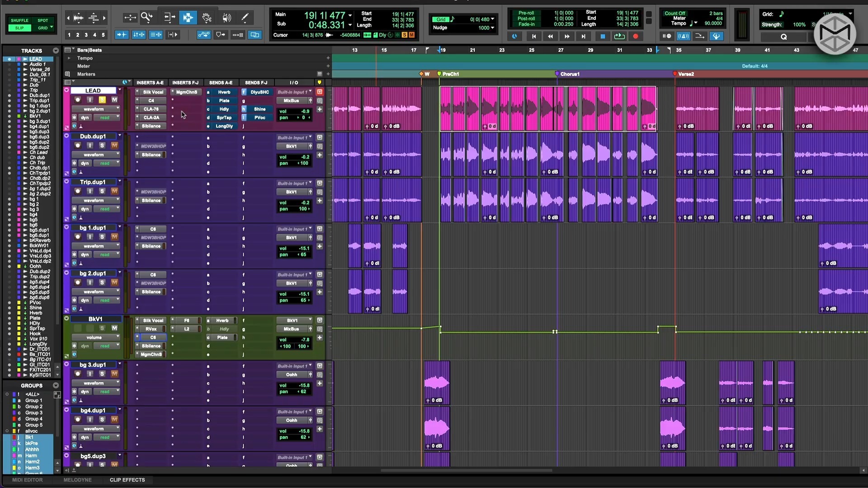The image size is (868, 488).
Task: Click I / O column header
Action: [x=294, y=83]
